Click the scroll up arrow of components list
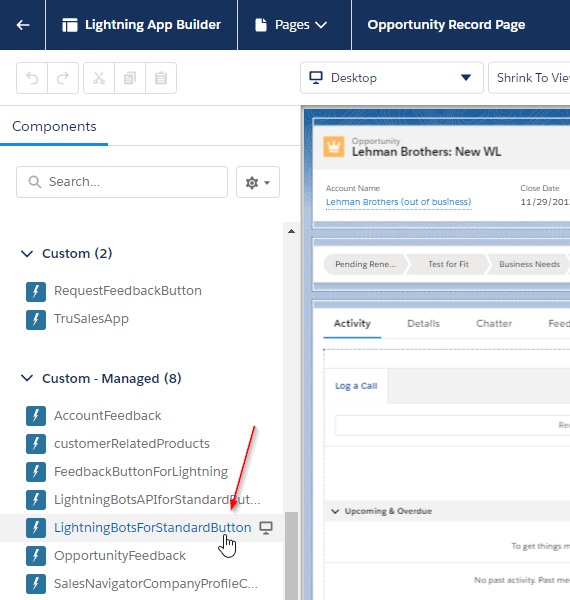 (x=292, y=231)
